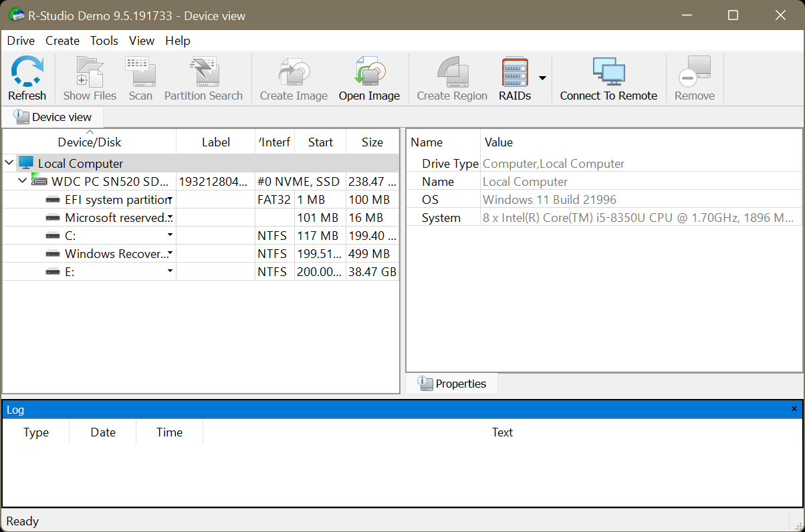805x532 pixels.
Task: Open the RAIDs dropdown arrow
Action: (542, 78)
